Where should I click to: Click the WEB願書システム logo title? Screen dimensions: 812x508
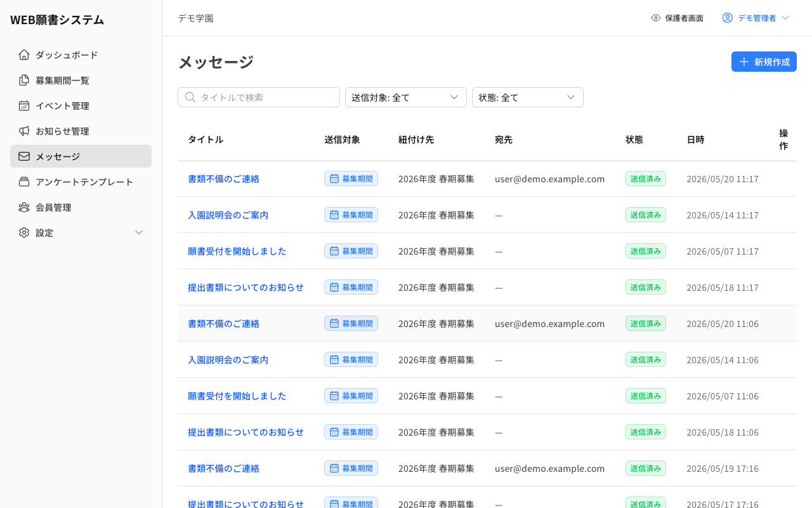point(57,20)
